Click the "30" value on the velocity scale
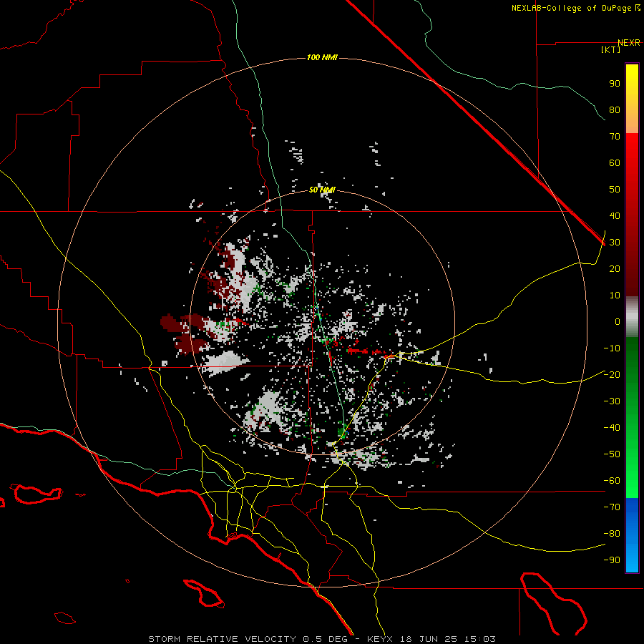Viewport: 644px width, 644px height. [615, 243]
